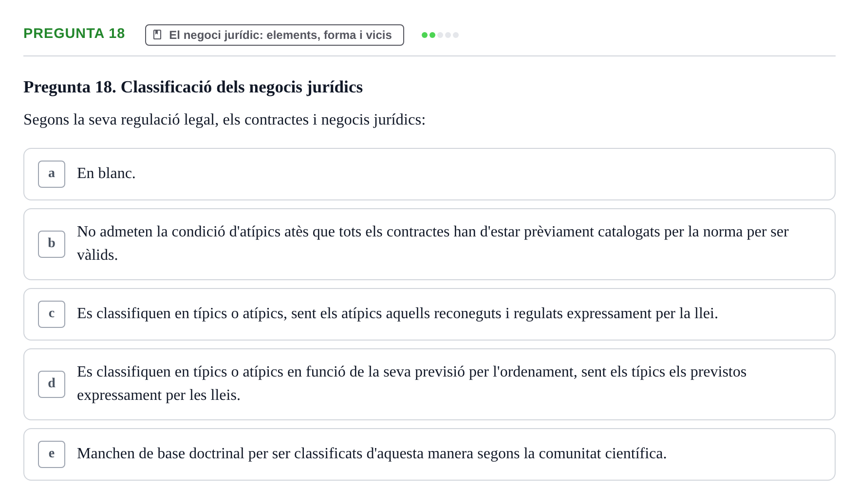Click the 'PREGUNTA 18' header label
This screenshot has width=859, height=504.
74,33
